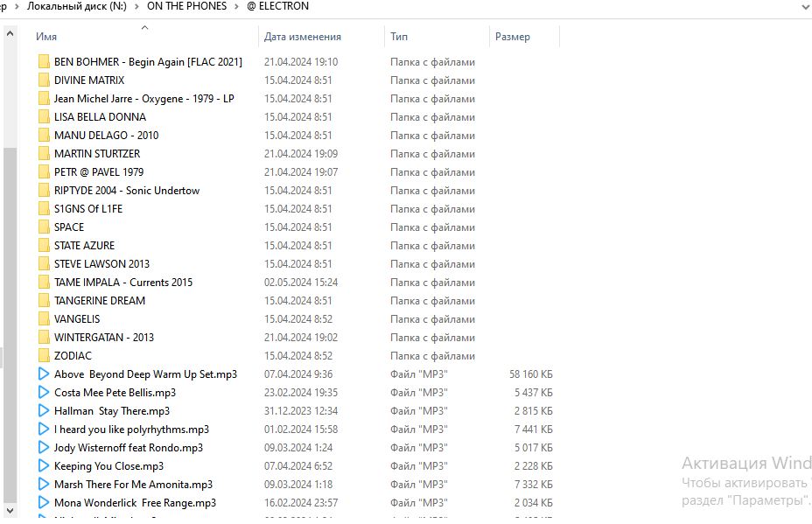This screenshot has height=524, width=812.
Task: Select the TAME IMPALA folder icon
Action: point(44,283)
